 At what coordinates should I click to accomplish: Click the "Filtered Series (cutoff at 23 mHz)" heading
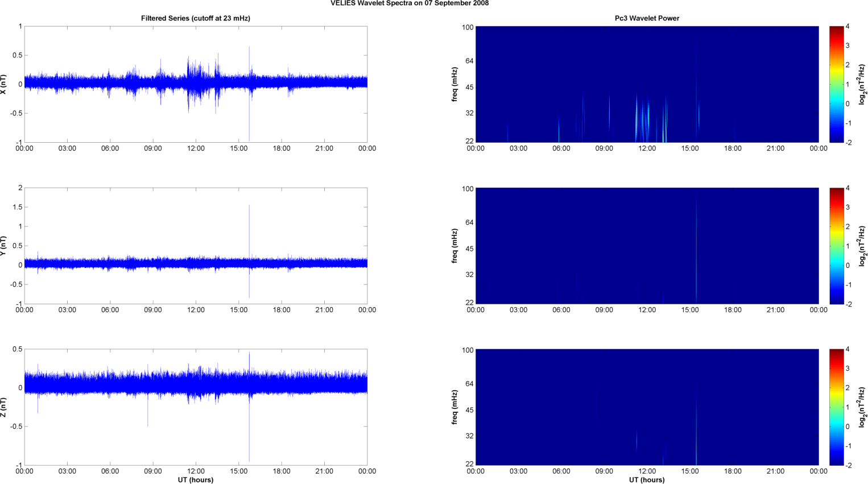pyautogui.click(x=196, y=18)
